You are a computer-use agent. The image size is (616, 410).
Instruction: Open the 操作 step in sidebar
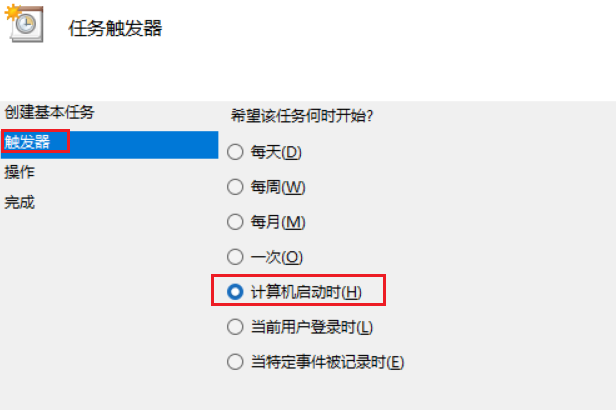pyautogui.click(x=20, y=172)
